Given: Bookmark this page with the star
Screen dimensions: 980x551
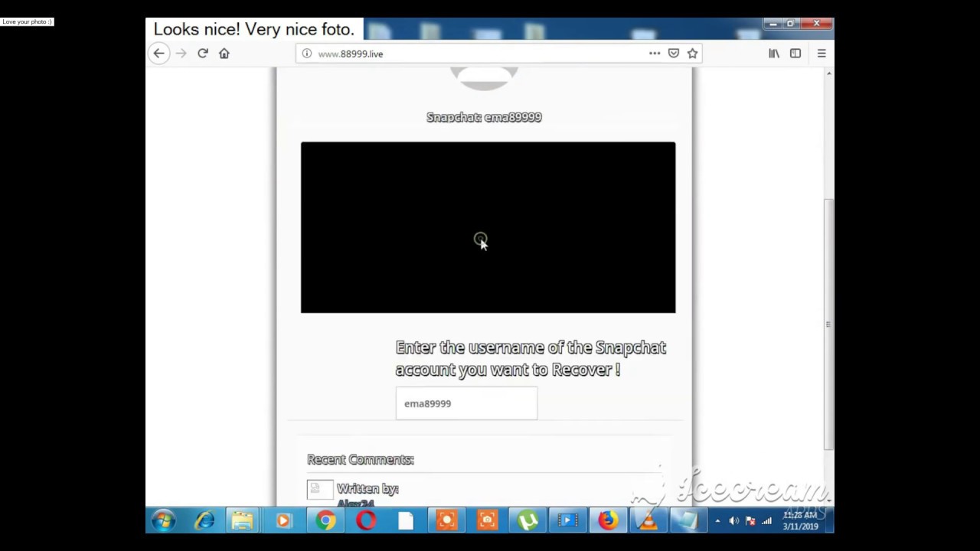Looking at the screenshot, I should 692,54.
